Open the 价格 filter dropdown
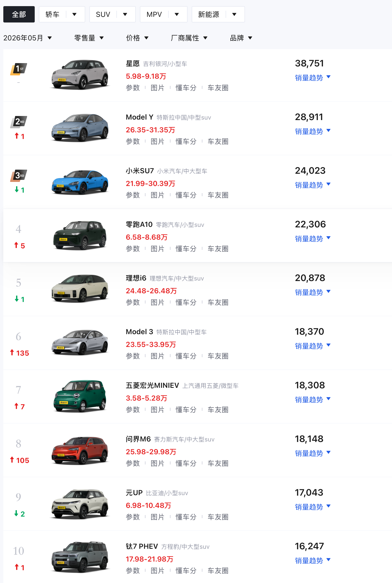 (137, 38)
